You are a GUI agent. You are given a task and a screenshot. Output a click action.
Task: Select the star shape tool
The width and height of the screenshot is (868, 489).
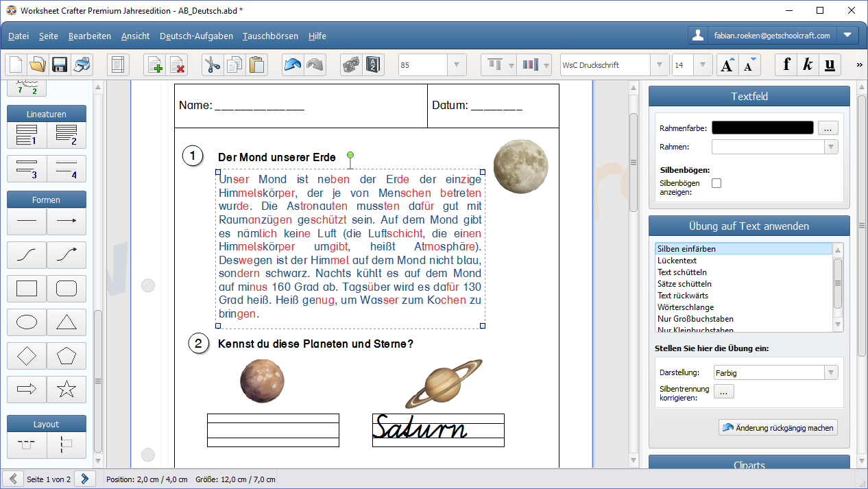[67, 390]
